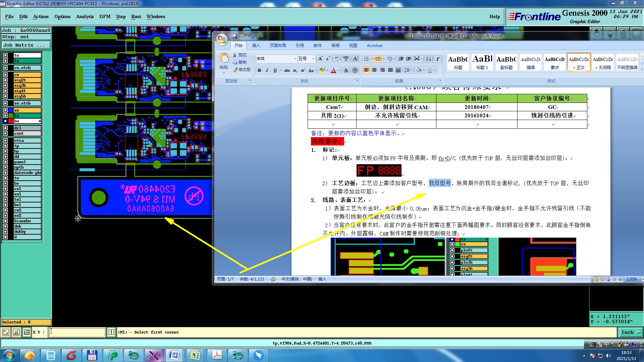Click the exclamation mark icon in command bar
Viewport: 644px width, 362px height.
tap(111, 332)
